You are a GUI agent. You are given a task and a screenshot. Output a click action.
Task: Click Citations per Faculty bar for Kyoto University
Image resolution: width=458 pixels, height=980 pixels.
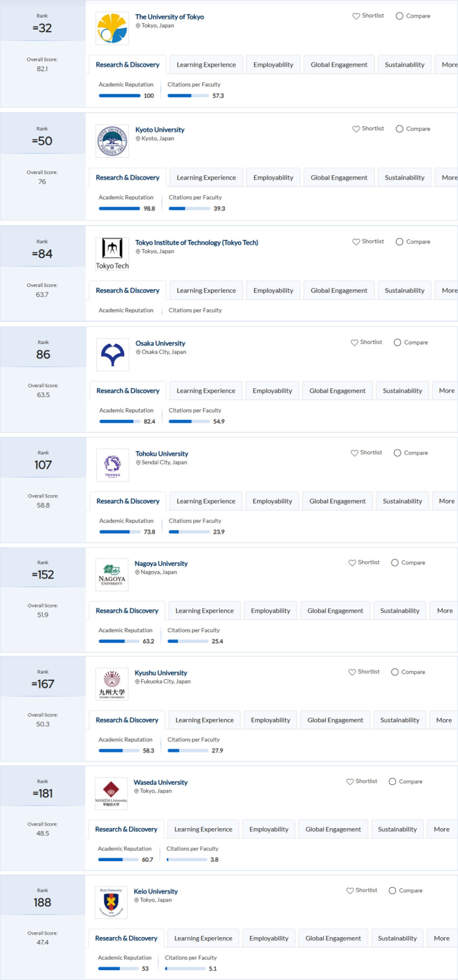click(190, 208)
